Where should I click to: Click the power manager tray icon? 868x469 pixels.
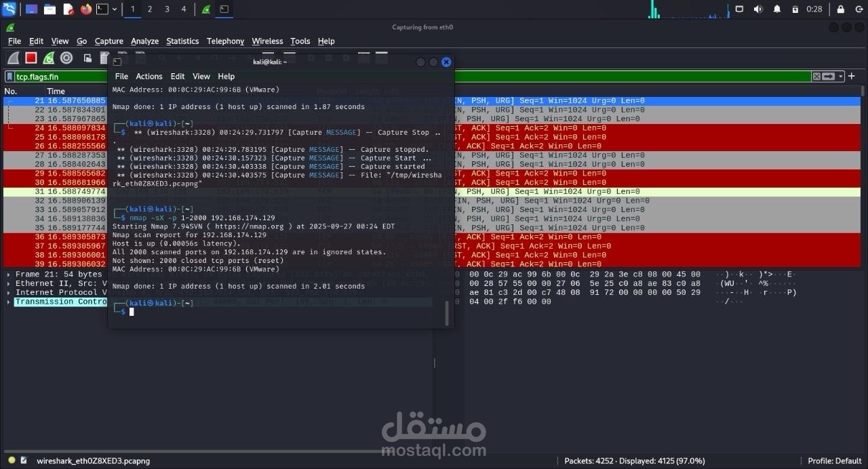pos(795,9)
